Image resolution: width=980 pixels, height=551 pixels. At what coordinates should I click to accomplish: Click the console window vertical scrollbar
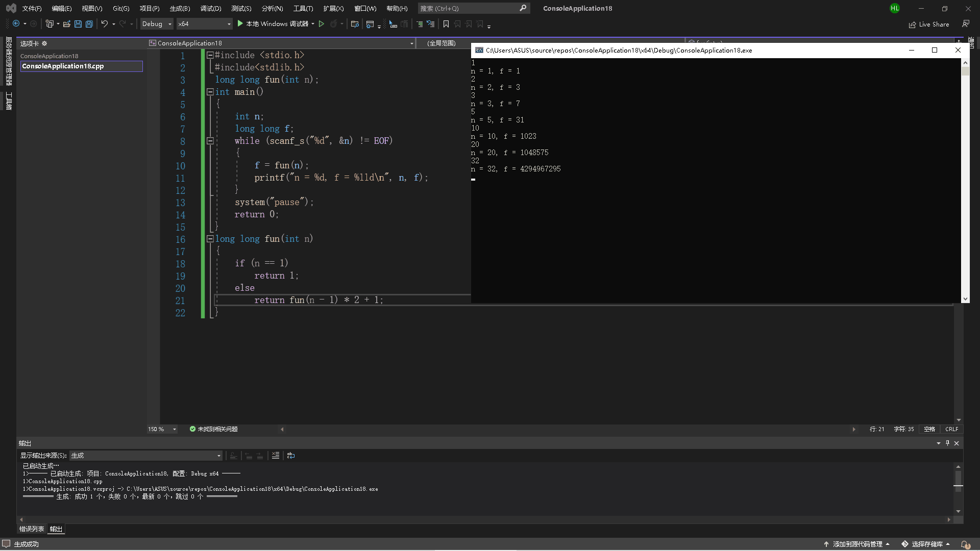coord(965,179)
